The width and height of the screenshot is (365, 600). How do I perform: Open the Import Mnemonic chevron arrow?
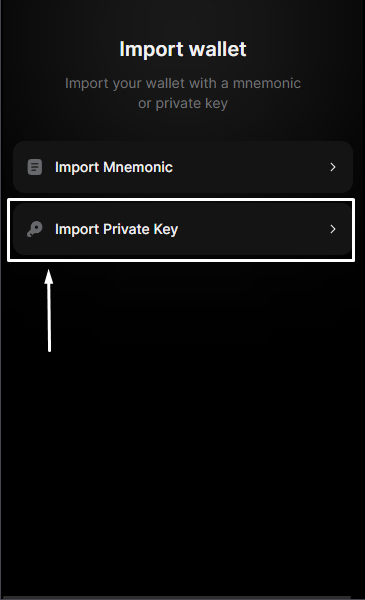332,167
